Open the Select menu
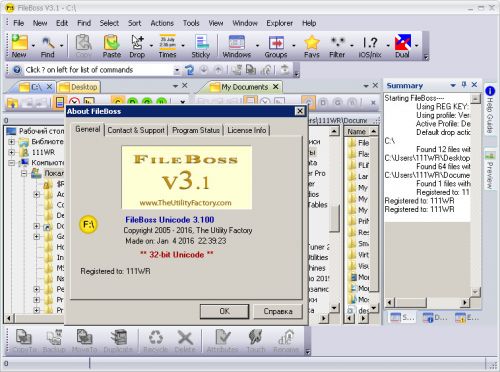The width and height of the screenshot is (500, 372). pos(109,23)
